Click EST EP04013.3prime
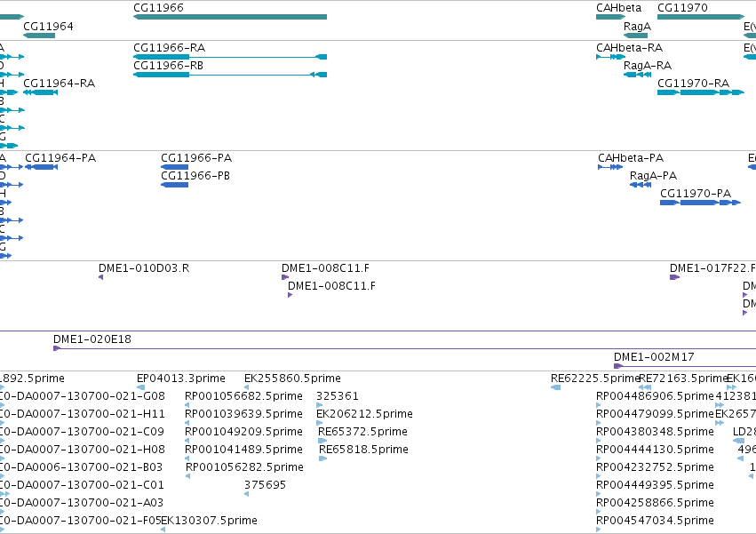The image size is (756, 534). (140, 387)
